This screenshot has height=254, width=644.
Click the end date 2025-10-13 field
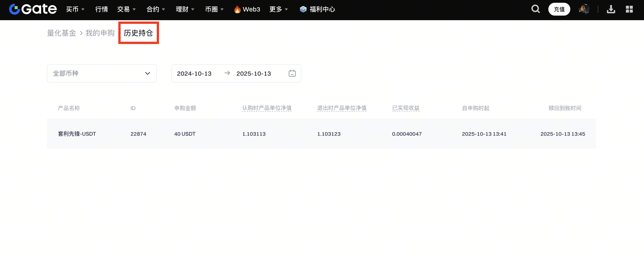pyautogui.click(x=254, y=74)
